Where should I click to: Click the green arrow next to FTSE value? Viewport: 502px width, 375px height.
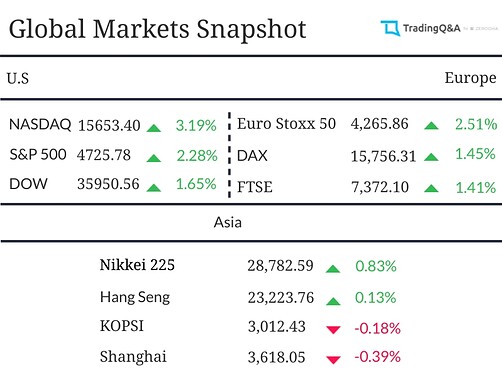[x=431, y=189]
